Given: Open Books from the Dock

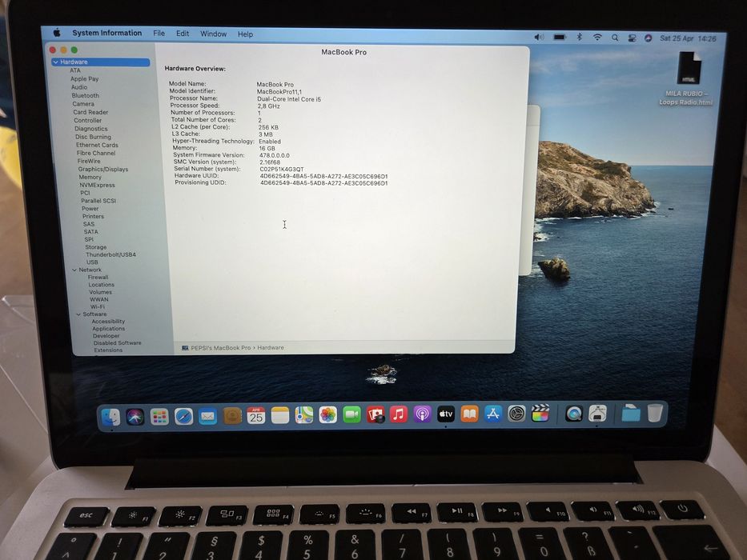Looking at the screenshot, I should tap(469, 414).
